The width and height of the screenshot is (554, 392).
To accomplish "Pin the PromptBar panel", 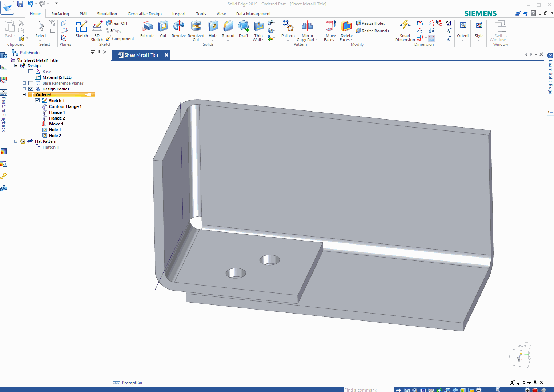I will click(535, 383).
